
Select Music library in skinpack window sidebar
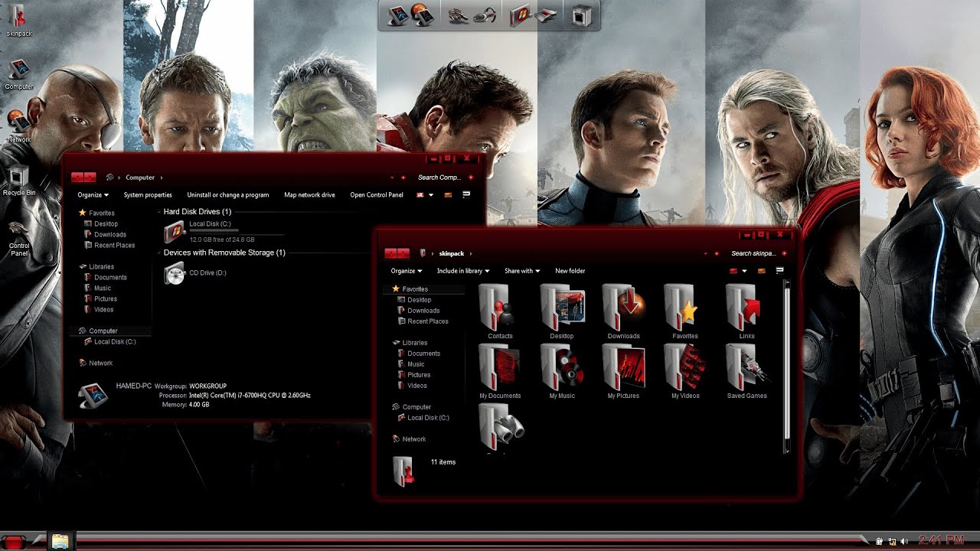(x=410, y=364)
